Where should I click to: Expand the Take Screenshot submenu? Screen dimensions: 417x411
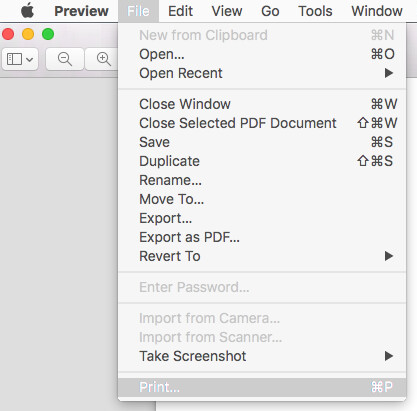[x=262, y=356]
